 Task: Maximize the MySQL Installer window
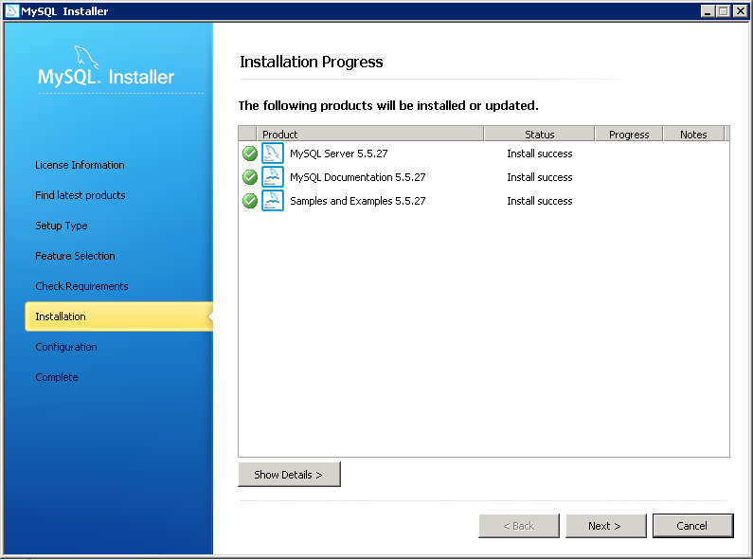(724, 11)
